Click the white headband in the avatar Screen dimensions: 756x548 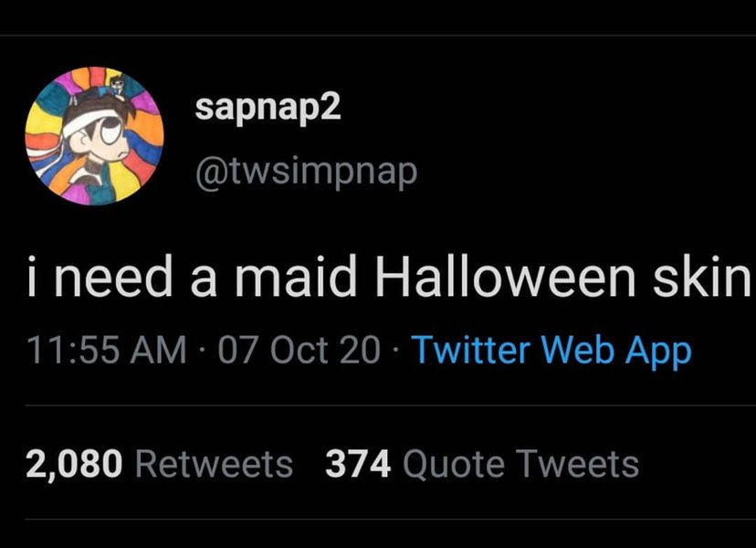pyautogui.click(x=89, y=119)
